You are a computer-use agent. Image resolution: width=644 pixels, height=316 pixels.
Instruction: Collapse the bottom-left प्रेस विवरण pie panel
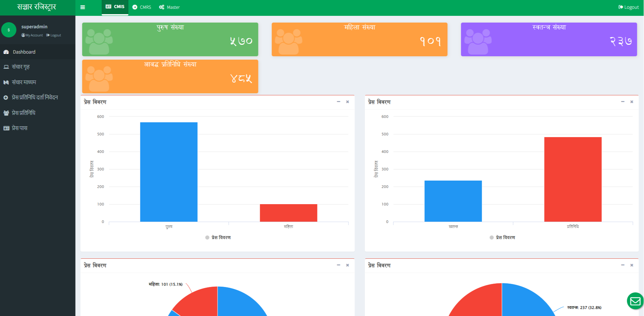click(338, 265)
